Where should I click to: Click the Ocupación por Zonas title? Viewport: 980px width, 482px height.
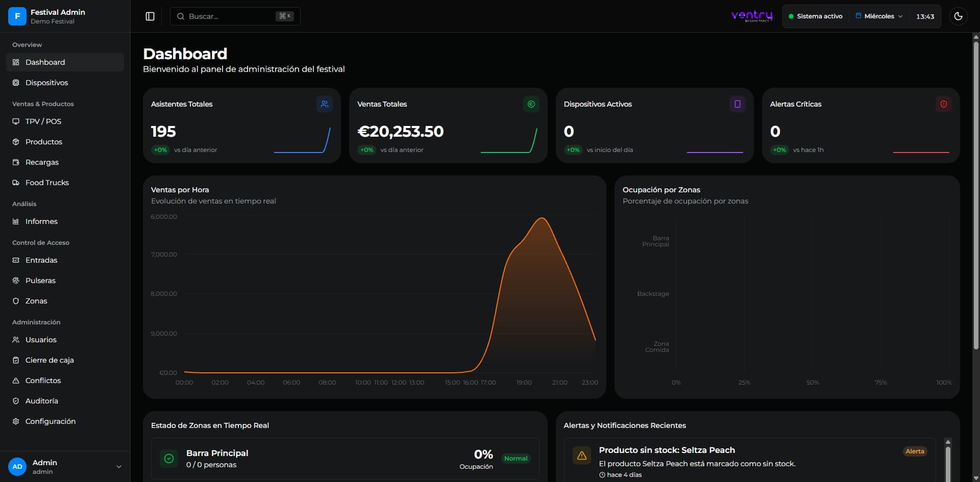click(661, 190)
